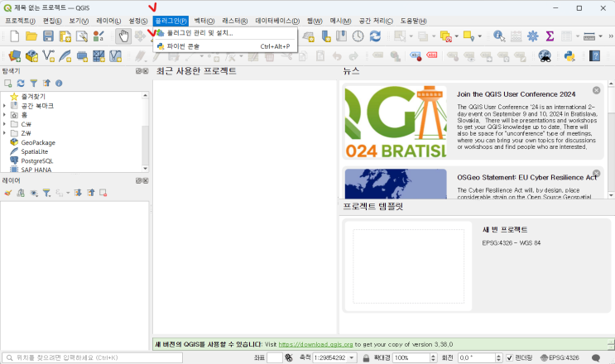Image resolution: width=615 pixels, height=364 pixels.
Task: Toggle the scale lock padlock icon
Action: (x=366, y=357)
